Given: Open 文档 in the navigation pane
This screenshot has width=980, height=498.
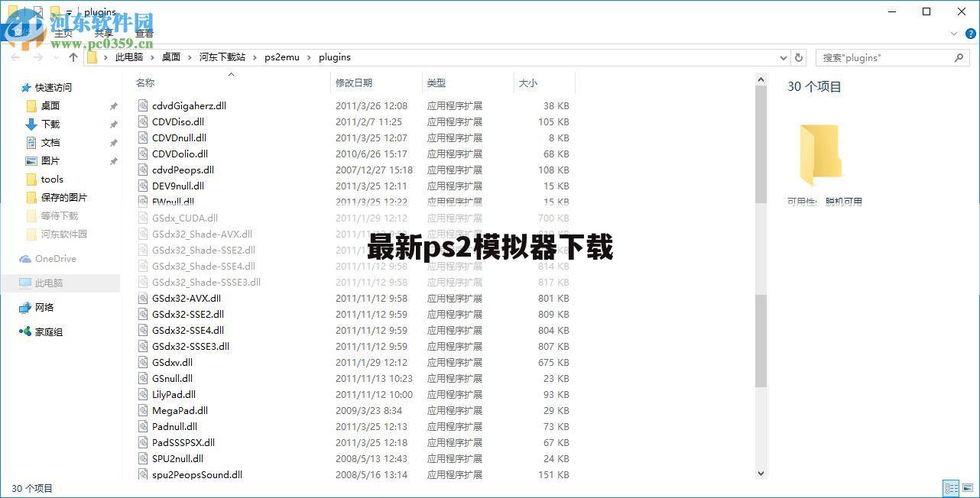Looking at the screenshot, I should click(x=50, y=142).
